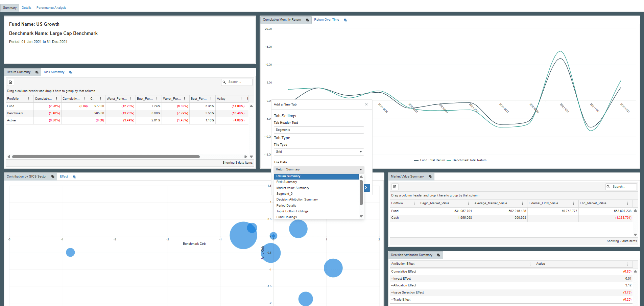Click the Tile Data list scrollbar thumb
644x306 pixels.
click(x=361, y=193)
